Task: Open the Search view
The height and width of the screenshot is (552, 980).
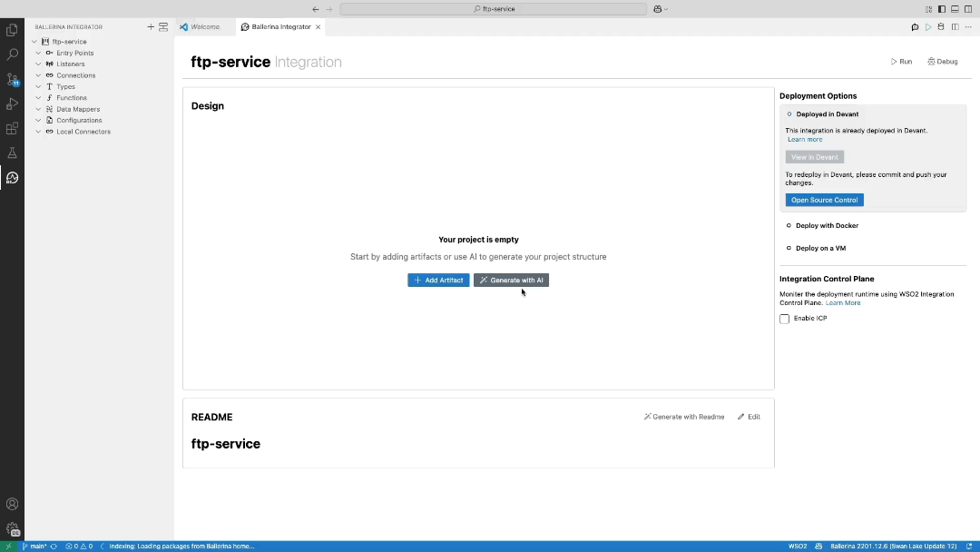Action: coord(12,54)
